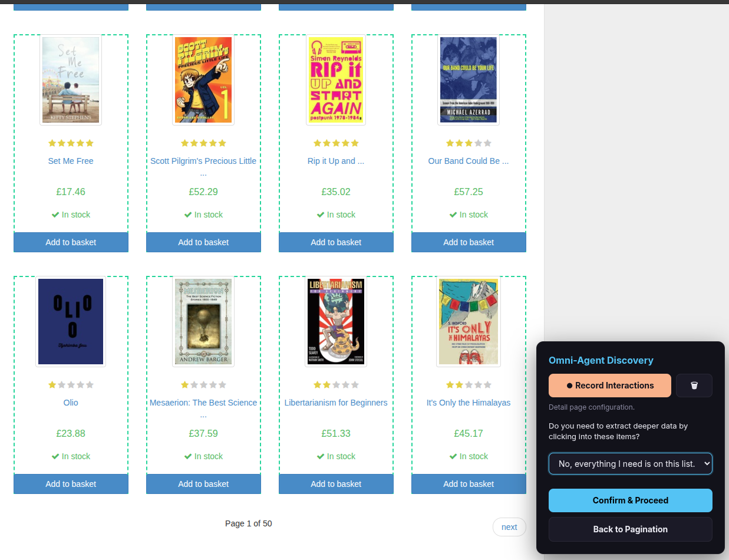Click the £35.02 price
Image resolution: width=729 pixels, height=560 pixels.
(336, 192)
